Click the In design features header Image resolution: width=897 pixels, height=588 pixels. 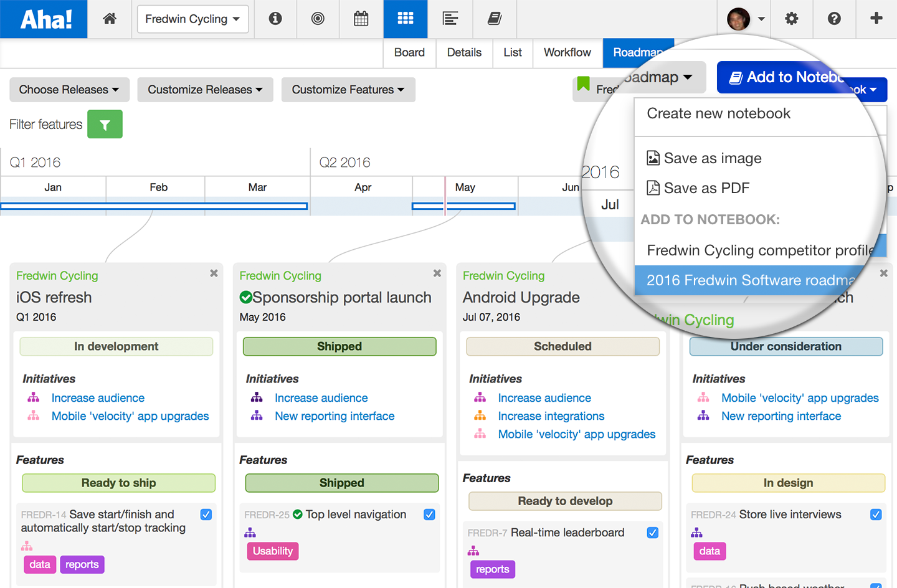tap(789, 483)
